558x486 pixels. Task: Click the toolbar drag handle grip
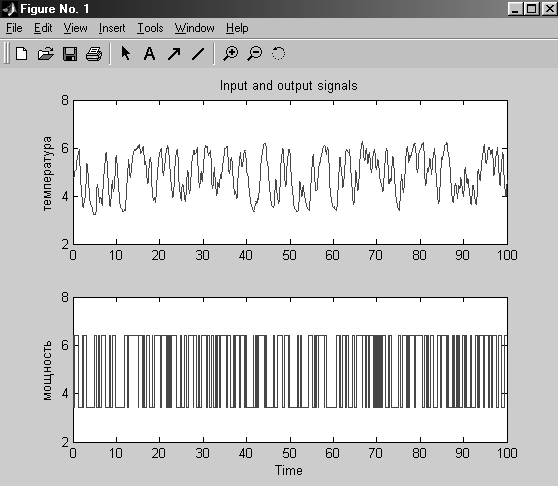[x=7, y=53]
